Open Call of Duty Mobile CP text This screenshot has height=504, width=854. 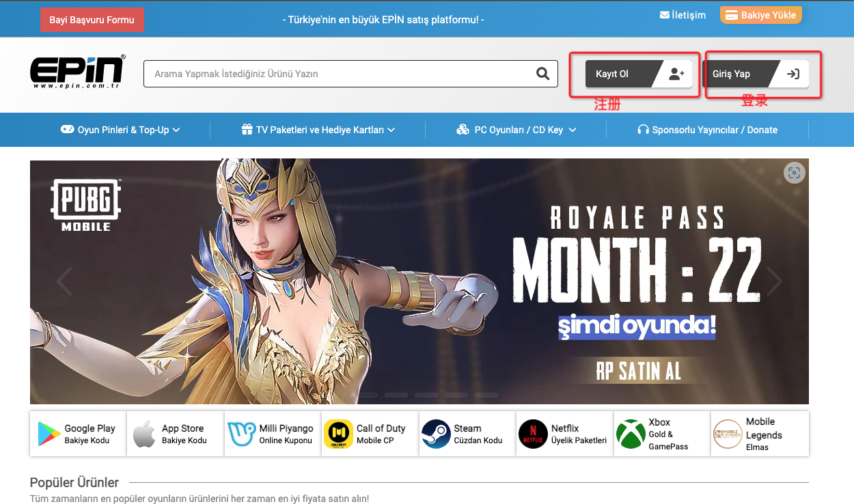[381, 434]
